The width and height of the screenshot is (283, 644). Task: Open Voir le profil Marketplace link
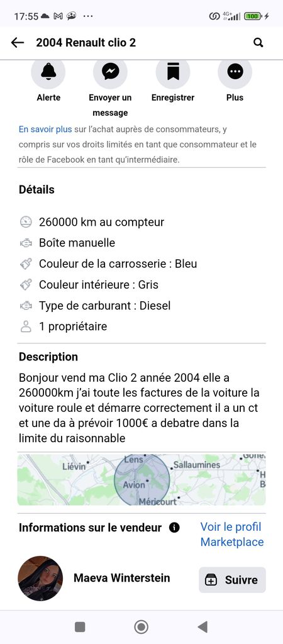click(231, 535)
